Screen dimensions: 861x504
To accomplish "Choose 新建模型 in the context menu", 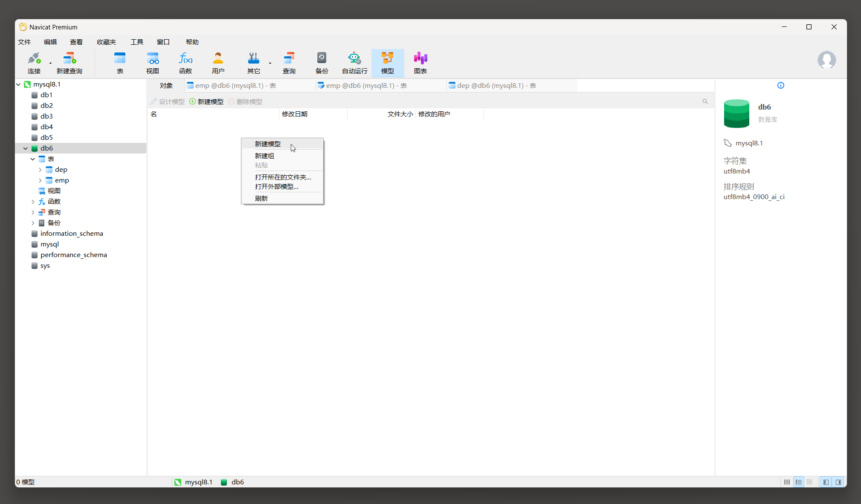I will pyautogui.click(x=282, y=144).
